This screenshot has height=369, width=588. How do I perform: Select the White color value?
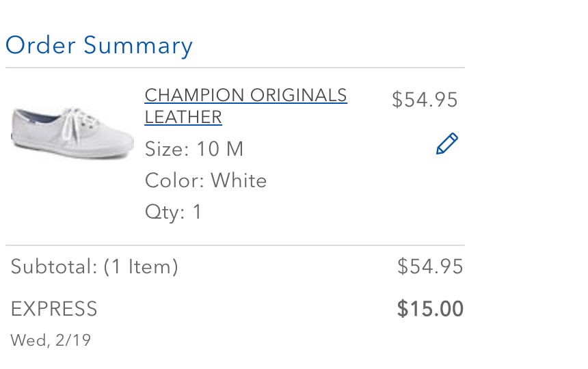239,180
